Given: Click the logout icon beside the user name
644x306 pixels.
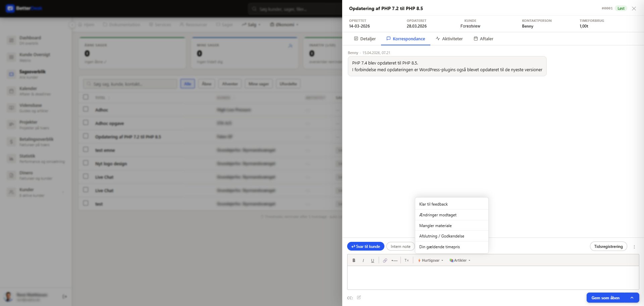Looking at the screenshot, I should [x=65, y=297].
